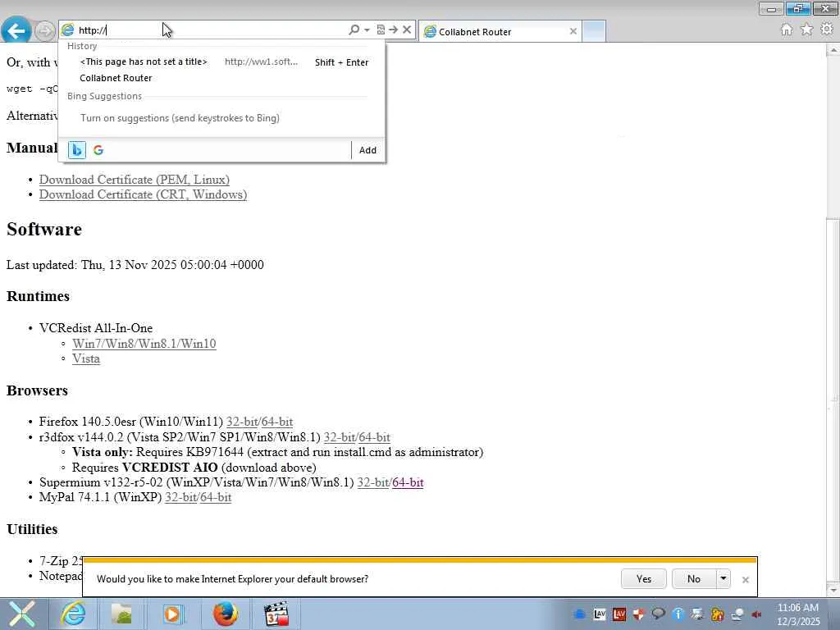Open the address bar autocomplete dropdown arrow
The image size is (840, 630).
tap(367, 30)
